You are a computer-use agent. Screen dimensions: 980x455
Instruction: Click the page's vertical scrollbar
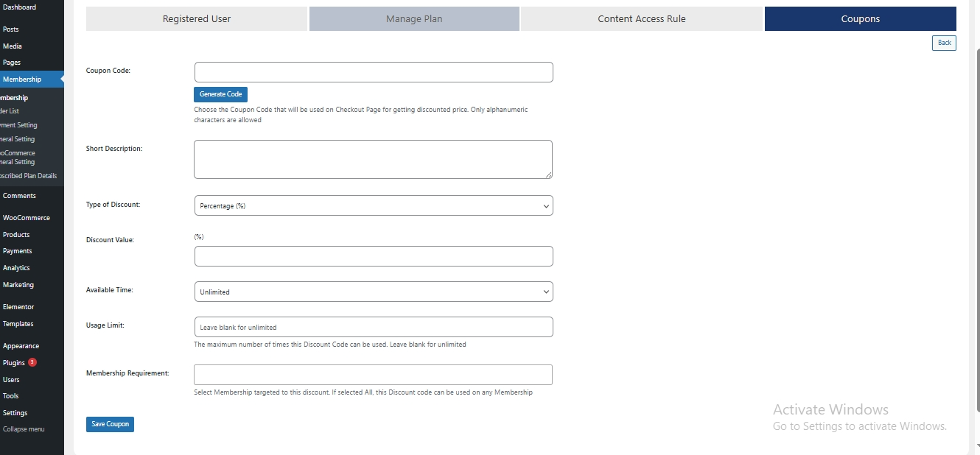point(976,221)
